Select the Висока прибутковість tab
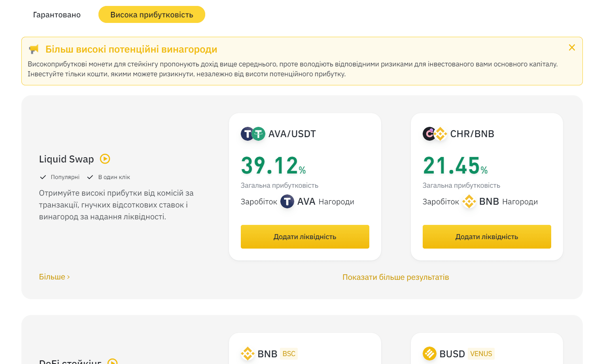 [x=152, y=15]
